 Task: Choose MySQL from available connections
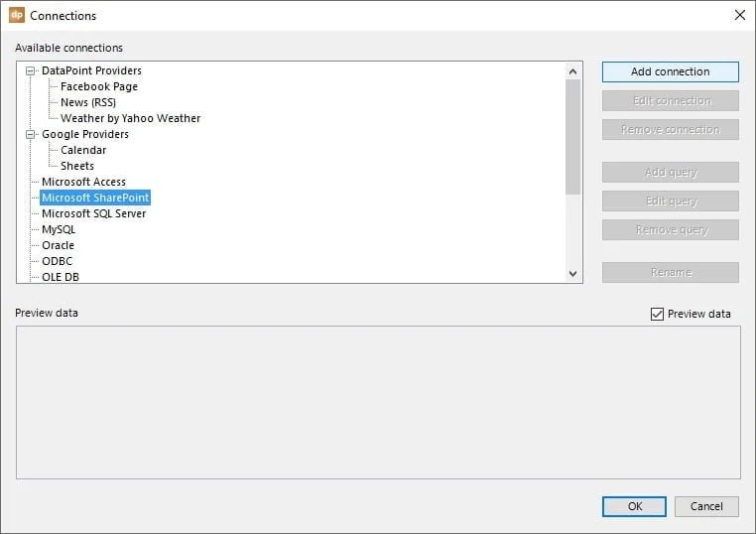coord(59,229)
